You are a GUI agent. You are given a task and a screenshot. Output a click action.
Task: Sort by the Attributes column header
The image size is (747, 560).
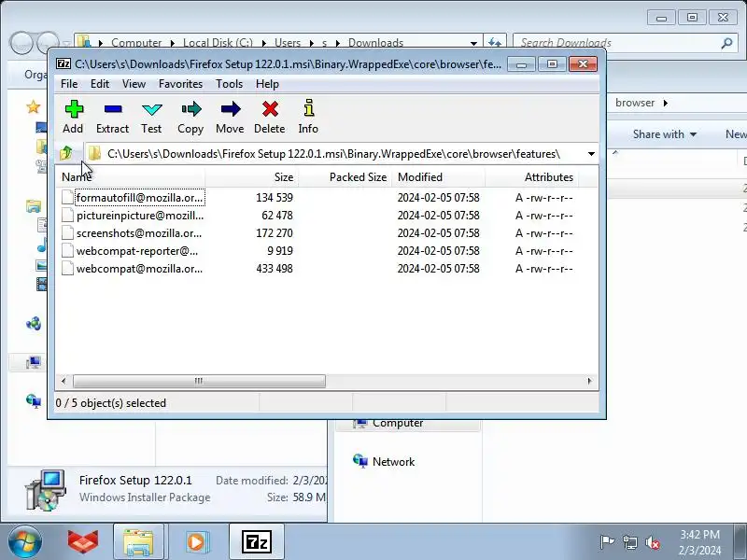point(531,177)
